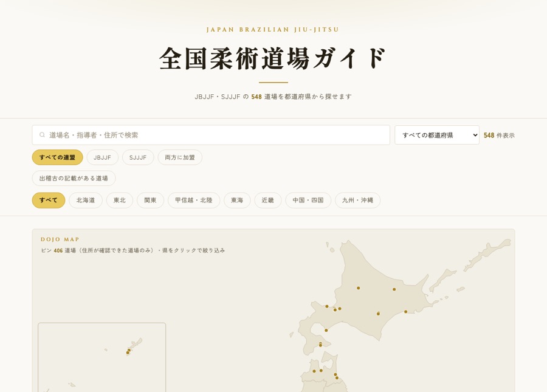Viewport: 547px width, 392px height.
Task: Focus the dojo name search field
Action: coord(211,135)
